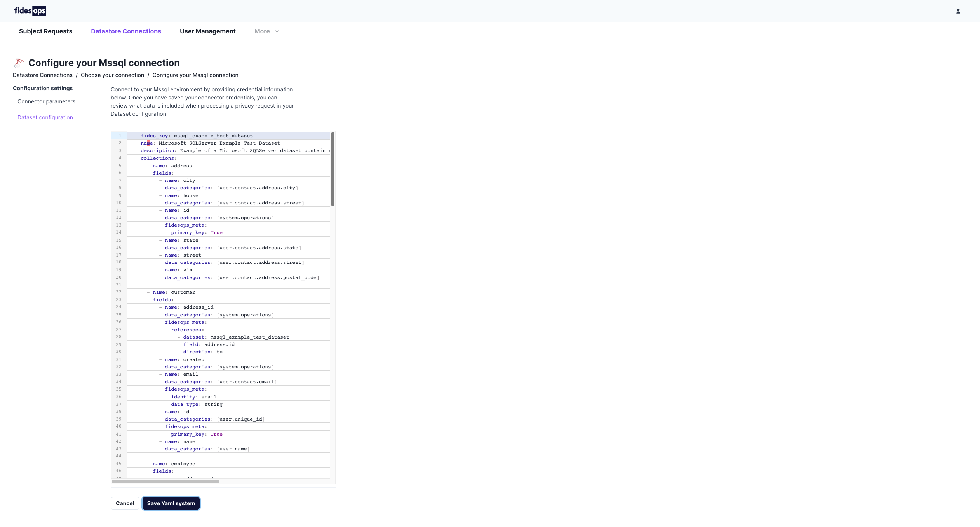Click Choose your connection breadcrumb
The image size is (980, 527).
112,75
